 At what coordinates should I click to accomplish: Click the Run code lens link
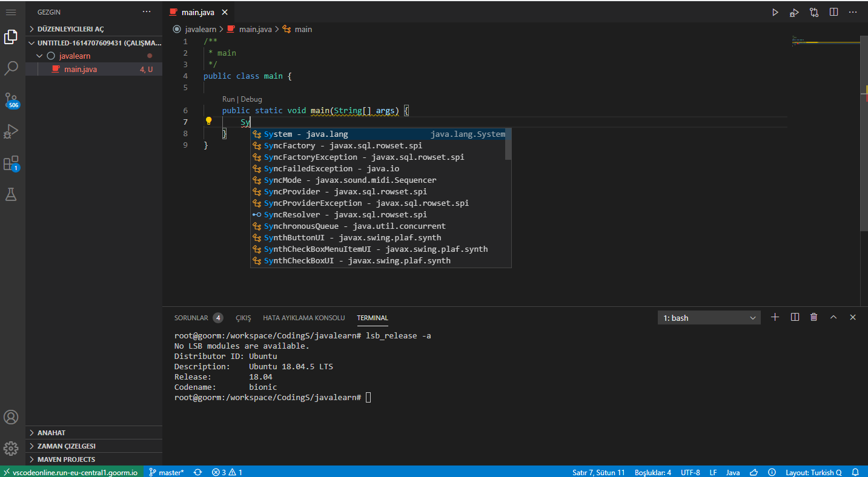pyautogui.click(x=228, y=99)
